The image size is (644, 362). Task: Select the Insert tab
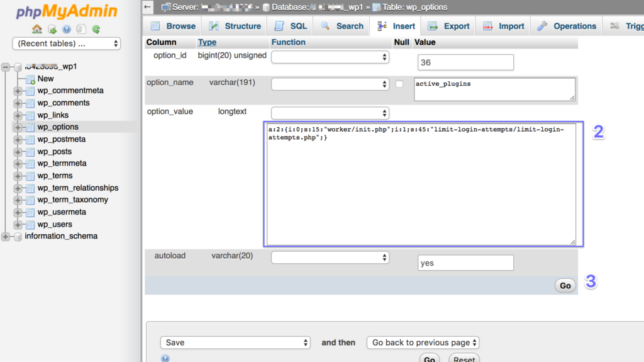(396, 26)
